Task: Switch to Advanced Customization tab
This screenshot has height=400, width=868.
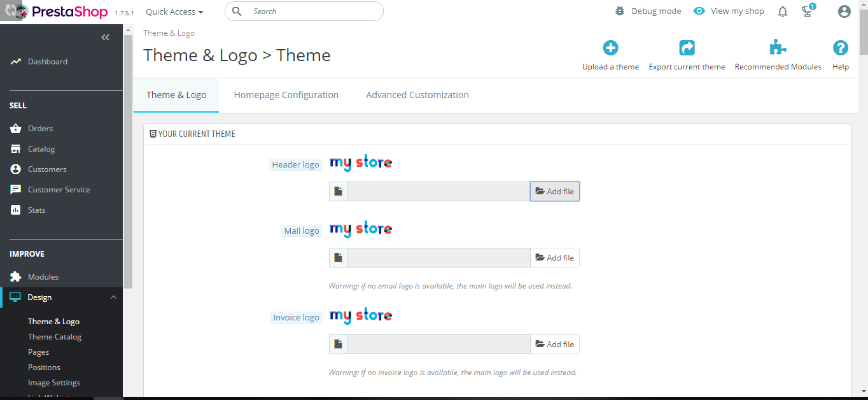Action: [x=417, y=95]
